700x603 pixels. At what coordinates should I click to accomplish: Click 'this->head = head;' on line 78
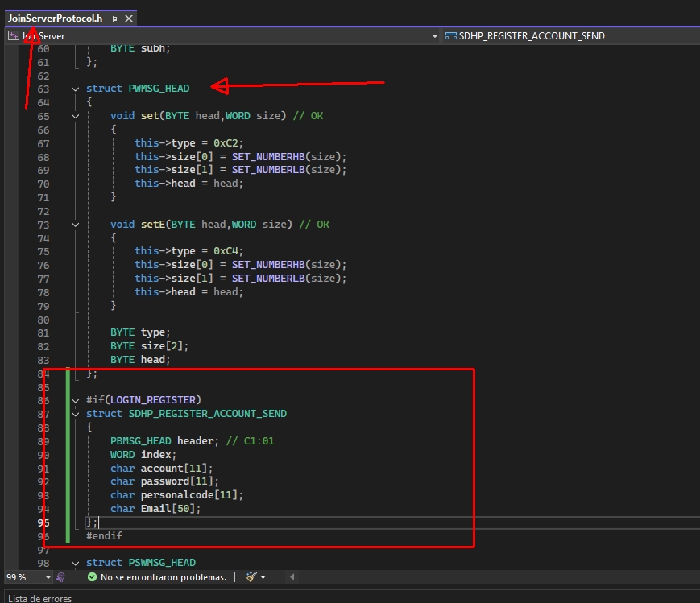pyautogui.click(x=188, y=292)
